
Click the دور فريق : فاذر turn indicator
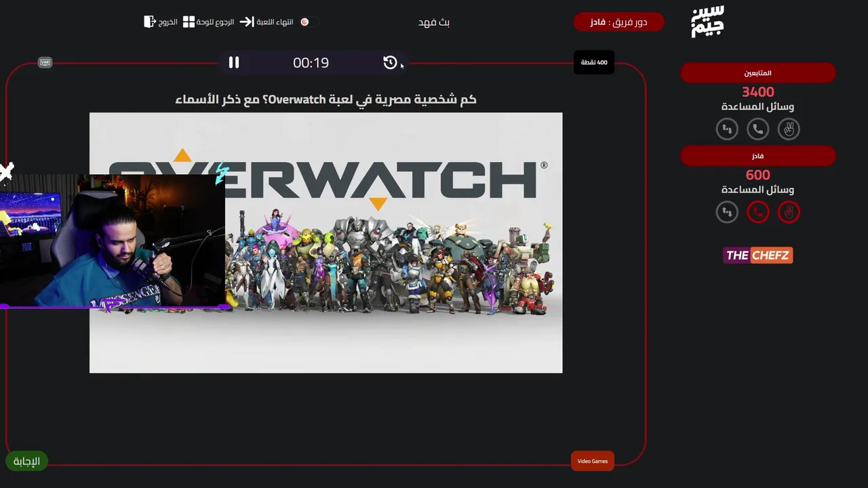618,22
